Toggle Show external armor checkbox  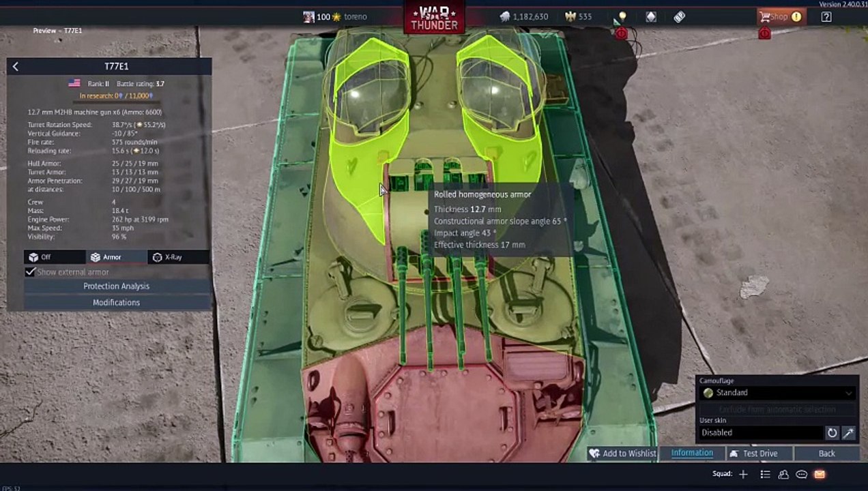(x=30, y=272)
